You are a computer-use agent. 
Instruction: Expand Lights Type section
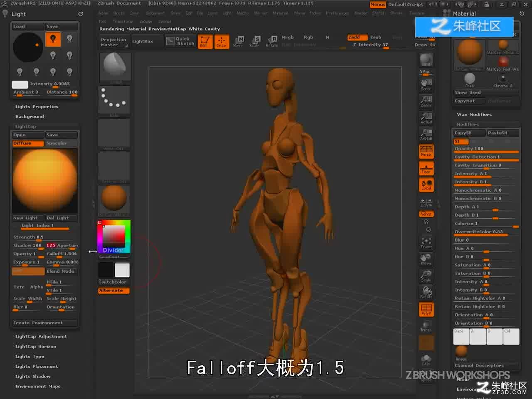pyautogui.click(x=30, y=357)
